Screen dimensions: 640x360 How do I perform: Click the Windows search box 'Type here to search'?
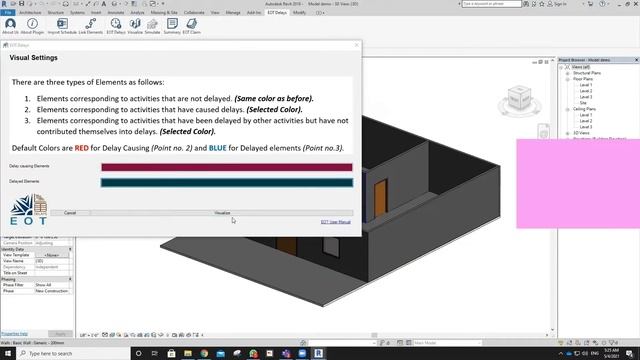(73, 353)
